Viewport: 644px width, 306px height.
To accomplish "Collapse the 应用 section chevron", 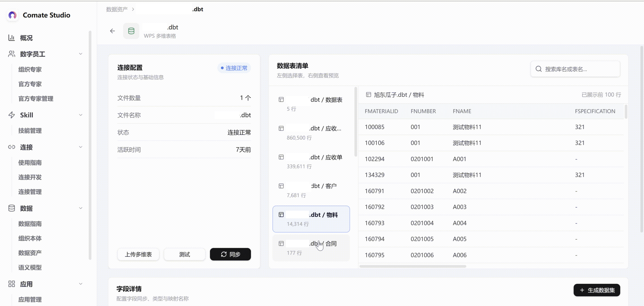I will [x=80, y=284].
